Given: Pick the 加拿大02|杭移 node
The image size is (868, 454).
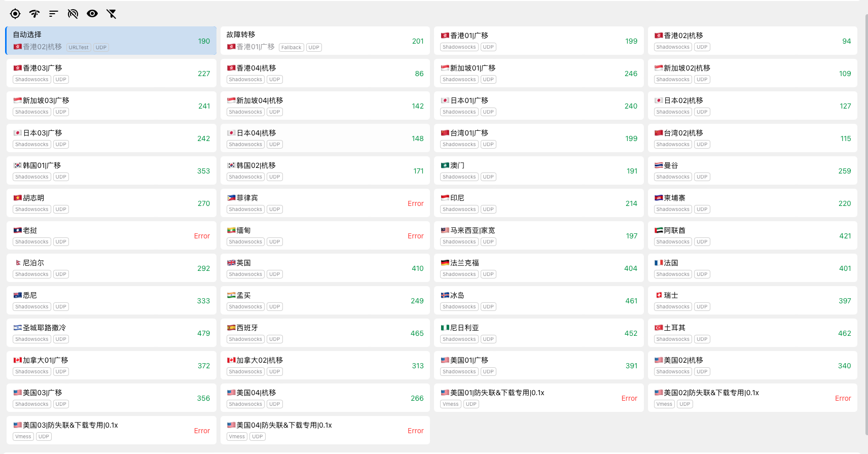Looking at the screenshot, I should pyautogui.click(x=325, y=365).
